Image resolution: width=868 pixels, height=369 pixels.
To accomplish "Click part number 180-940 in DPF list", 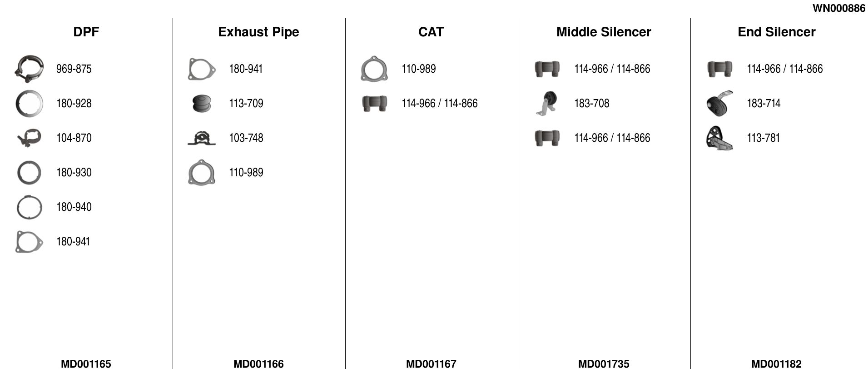I will pos(74,207).
